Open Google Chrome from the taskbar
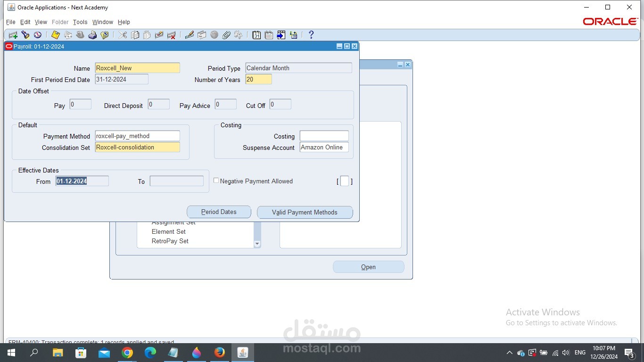 click(x=127, y=353)
